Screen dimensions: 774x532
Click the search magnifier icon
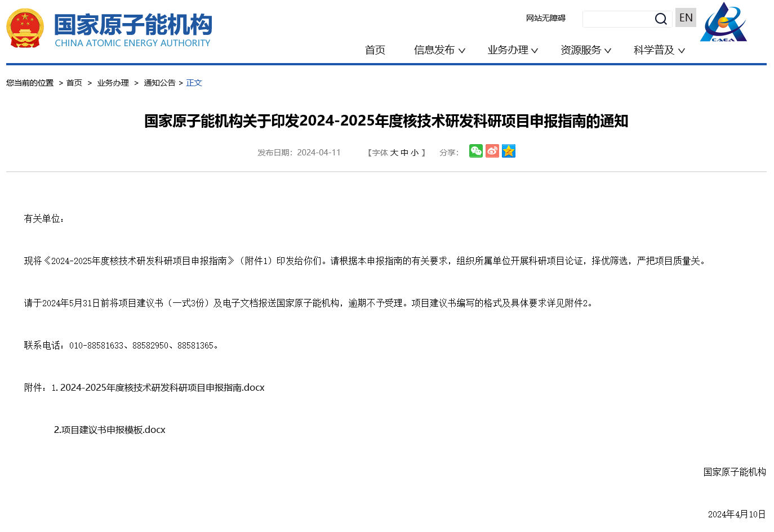click(x=661, y=19)
